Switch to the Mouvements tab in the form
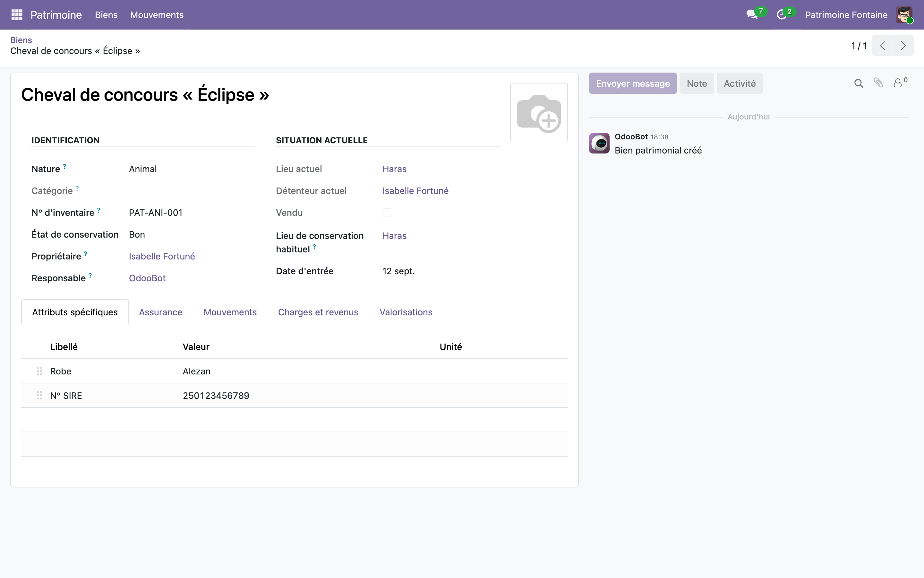Screen dimensions: 924x578 coord(230,312)
